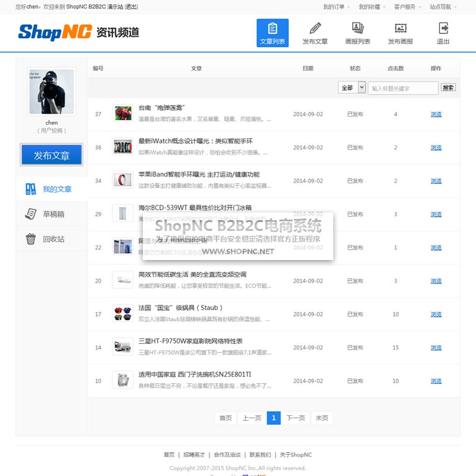Open thumbnail of 苹果iBand智能手环 article
The height and width of the screenshot is (476, 476).
(x=123, y=180)
